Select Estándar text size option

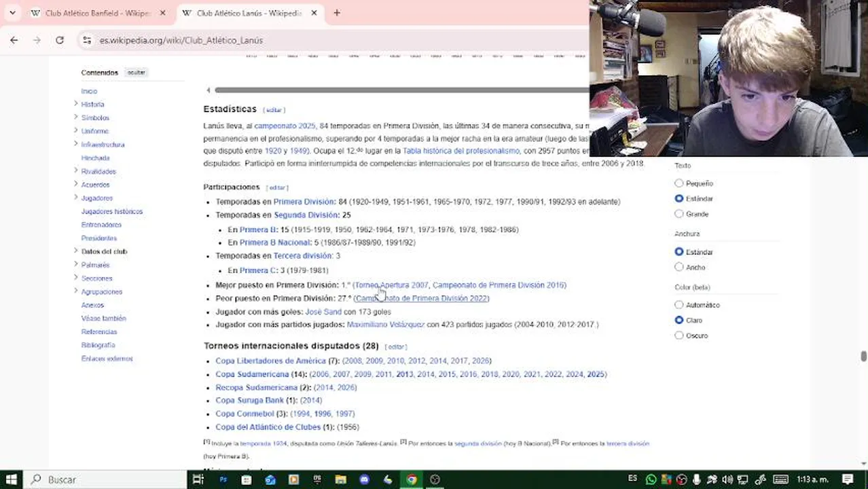click(679, 198)
